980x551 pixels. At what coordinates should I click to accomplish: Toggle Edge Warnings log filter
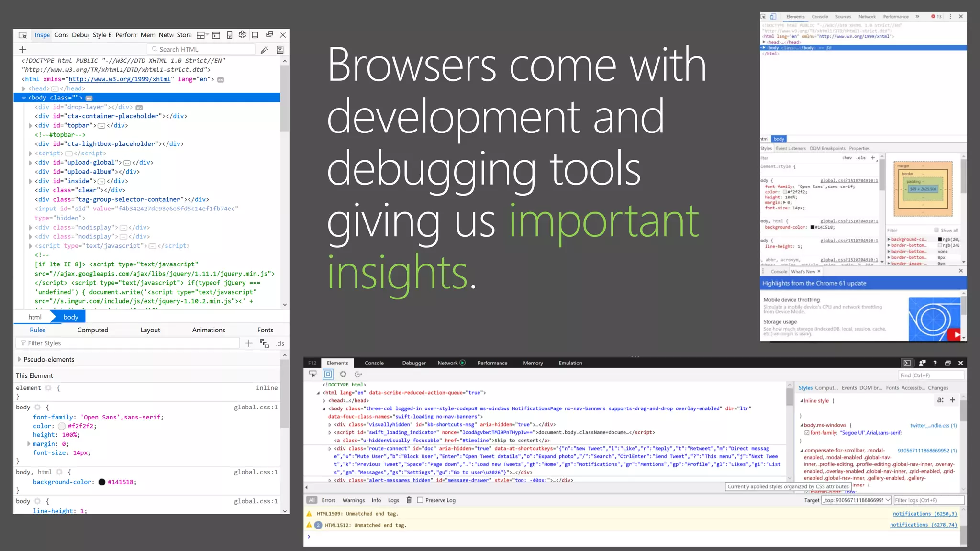coord(353,500)
